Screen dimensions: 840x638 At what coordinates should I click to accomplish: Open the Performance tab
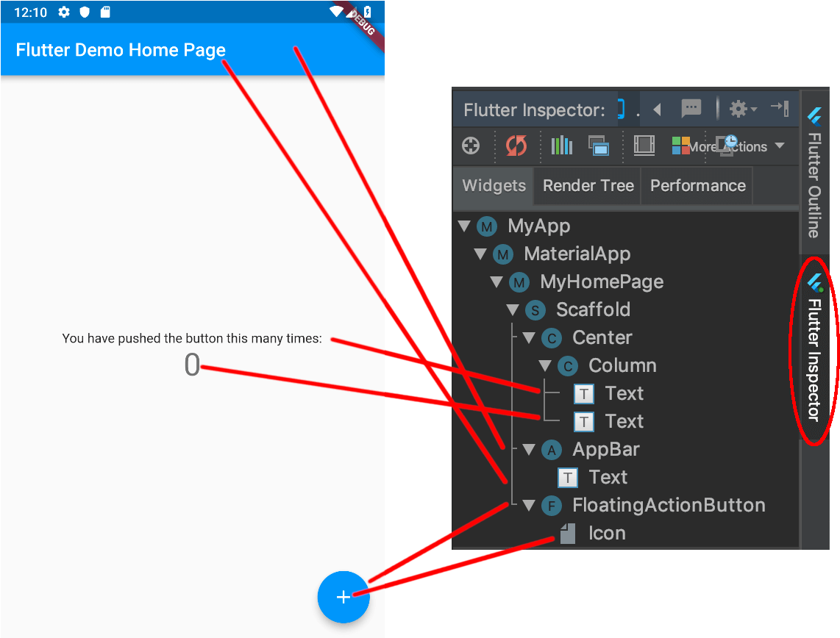[x=697, y=186]
